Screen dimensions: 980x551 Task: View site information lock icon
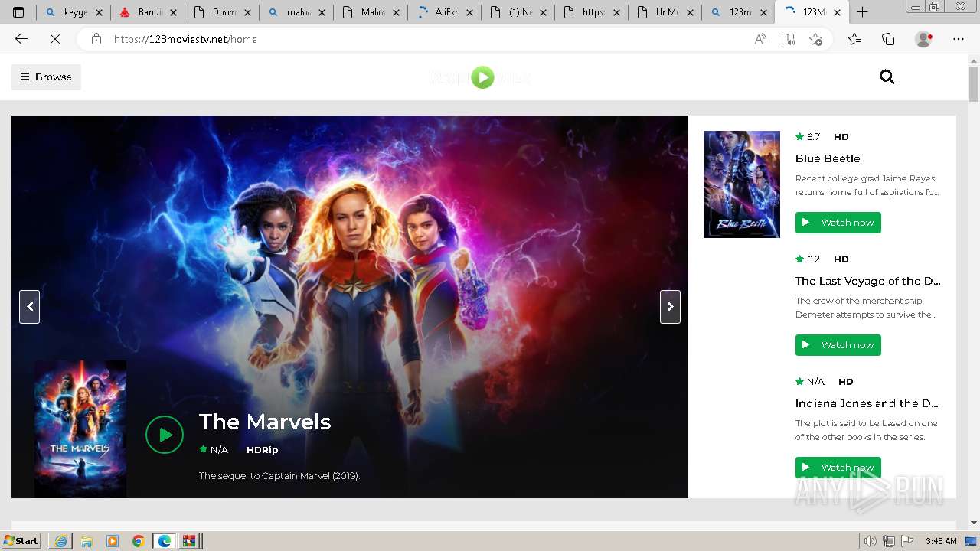tap(96, 39)
